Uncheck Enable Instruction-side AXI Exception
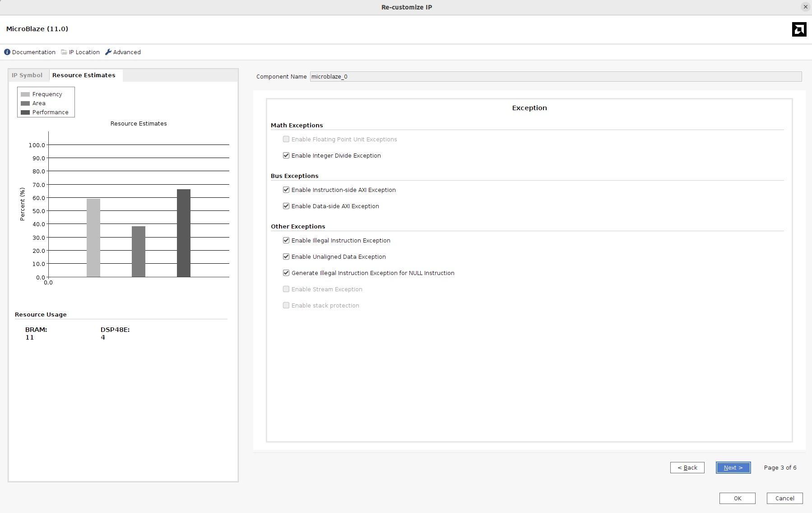The image size is (812, 513). pos(286,190)
